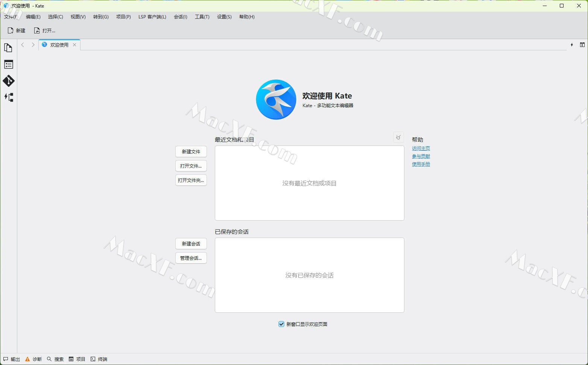
Task: Open the 输出 panel in status bar
Action: pos(12,359)
